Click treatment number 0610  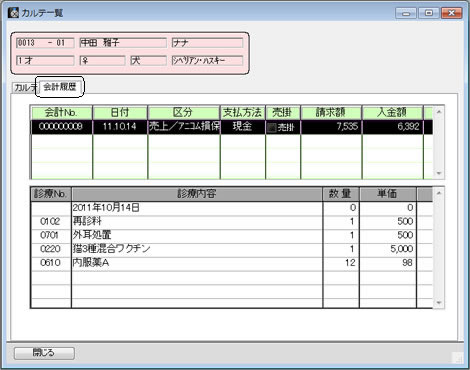click(x=50, y=263)
